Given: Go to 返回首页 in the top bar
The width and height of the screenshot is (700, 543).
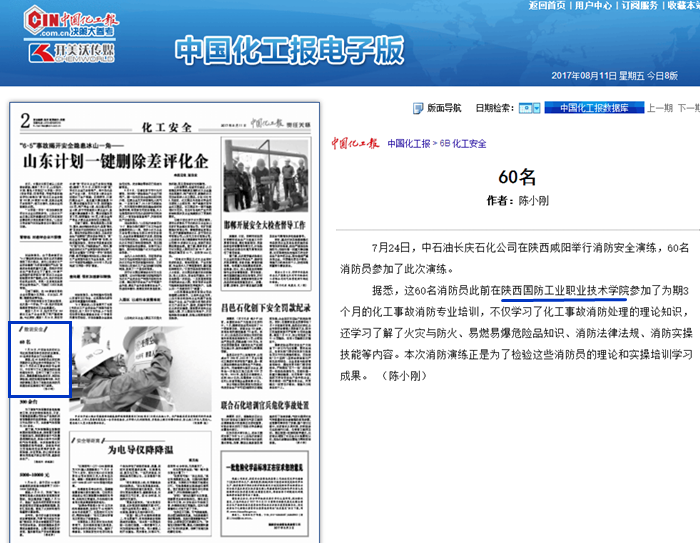Looking at the screenshot, I should 547,5.
